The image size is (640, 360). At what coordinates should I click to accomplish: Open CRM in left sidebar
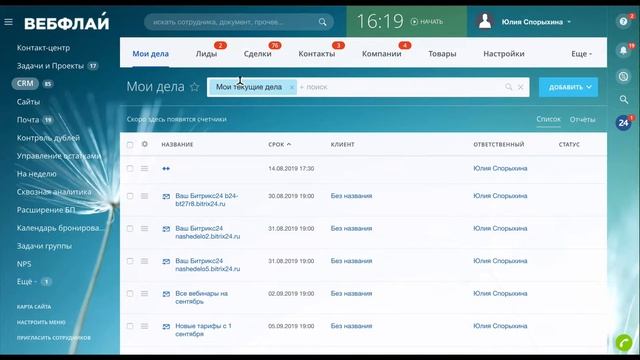tap(25, 83)
